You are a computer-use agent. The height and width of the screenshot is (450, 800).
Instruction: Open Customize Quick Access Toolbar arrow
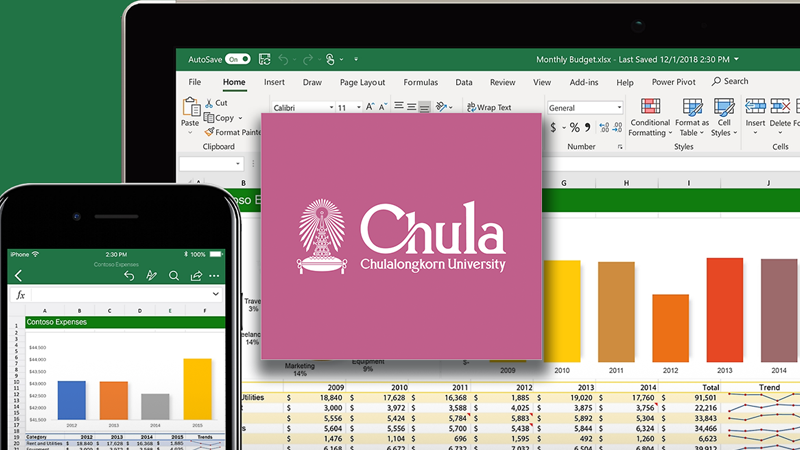tap(356, 60)
